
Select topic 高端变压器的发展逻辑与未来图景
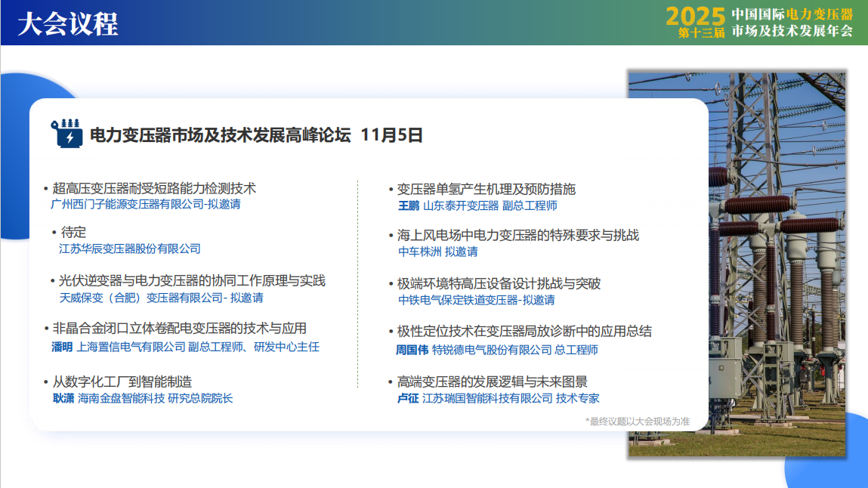point(492,381)
